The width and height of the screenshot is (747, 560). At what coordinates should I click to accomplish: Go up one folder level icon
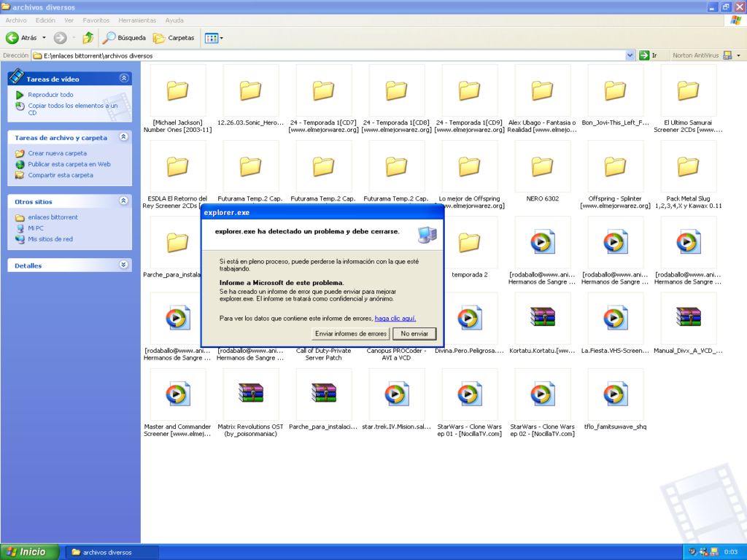[x=88, y=38]
